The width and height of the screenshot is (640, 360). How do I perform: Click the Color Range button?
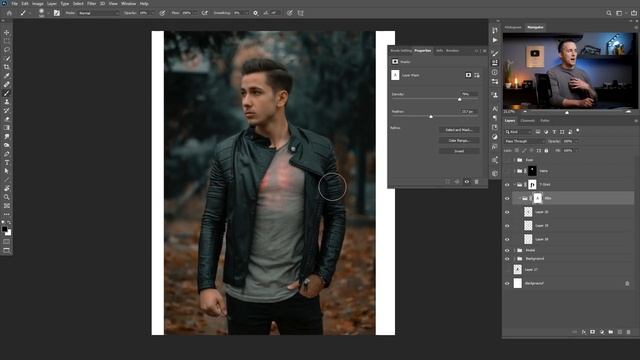pyautogui.click(x=459, y=140)
